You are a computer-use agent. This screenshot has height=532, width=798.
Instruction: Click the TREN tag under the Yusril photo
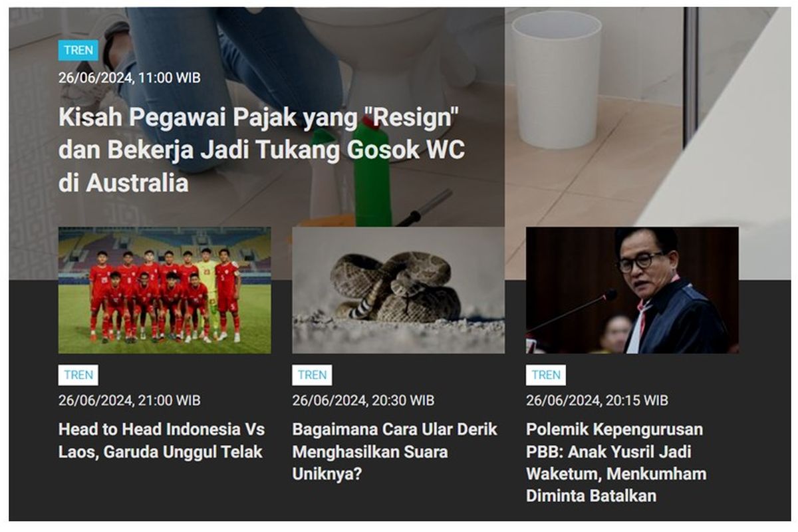[x=545, y=375]
